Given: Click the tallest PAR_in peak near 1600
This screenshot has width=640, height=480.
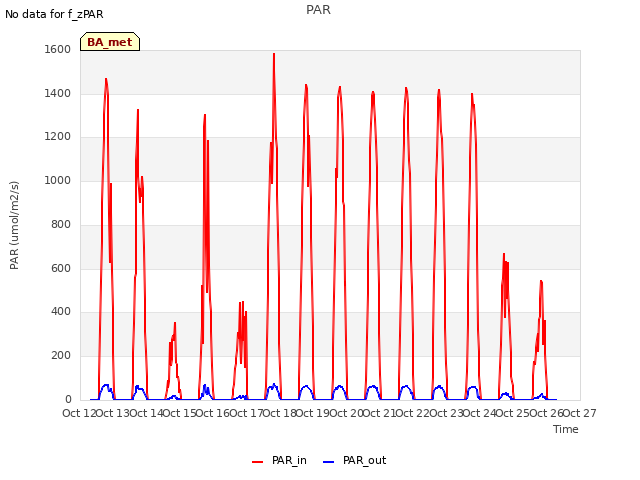Looking at the screenshot, I should pos(274,54).
